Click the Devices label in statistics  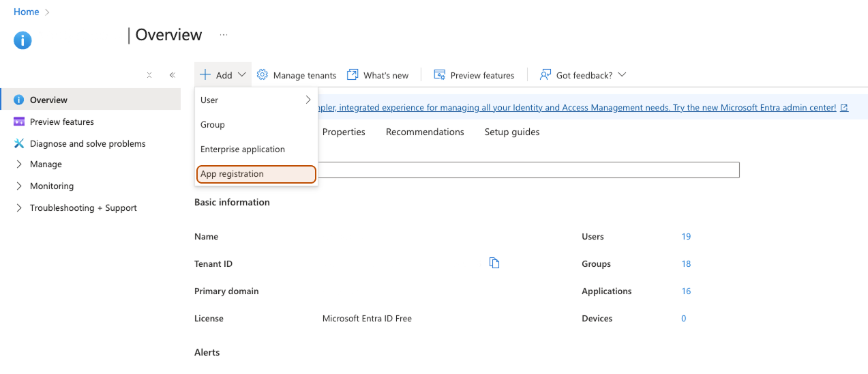coord(597,319)
